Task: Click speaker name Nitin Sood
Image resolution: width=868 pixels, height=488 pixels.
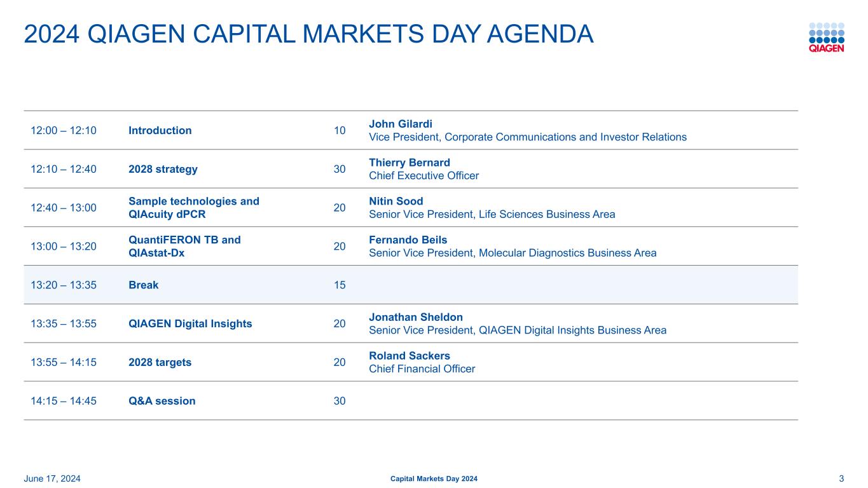Action: pos(396,201)
